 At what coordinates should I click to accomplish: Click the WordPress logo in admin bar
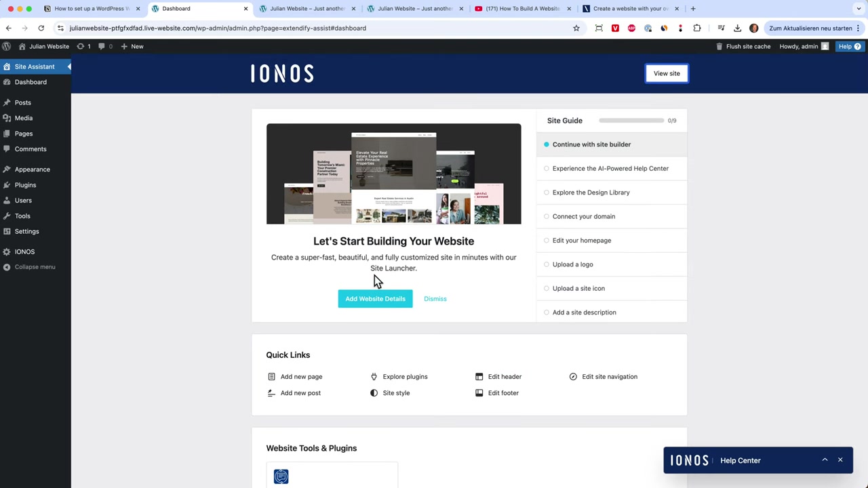7,46
